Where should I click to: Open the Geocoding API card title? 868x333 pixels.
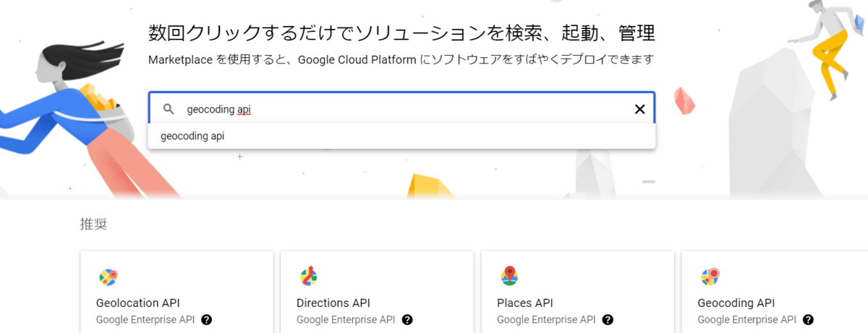click(736, 303)
